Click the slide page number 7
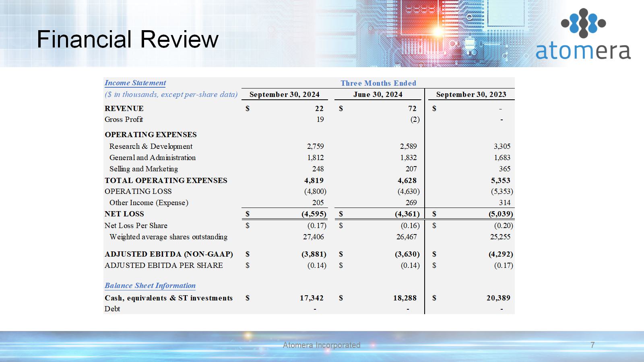Screen dimensions: 644x362 592,345
